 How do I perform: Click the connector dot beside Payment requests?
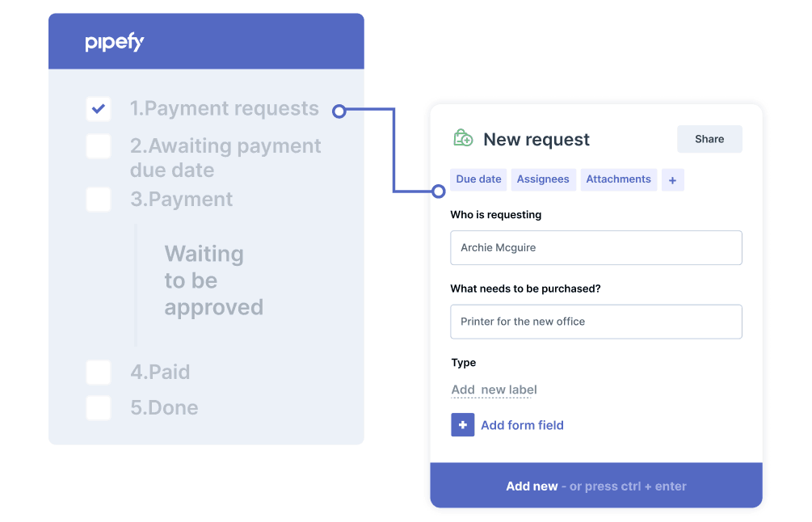pos(339,111)
